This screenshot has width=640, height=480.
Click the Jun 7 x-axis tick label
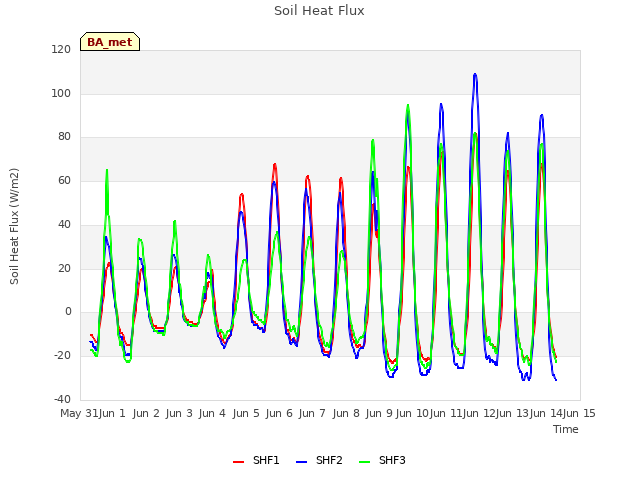[x=312, y=413]
